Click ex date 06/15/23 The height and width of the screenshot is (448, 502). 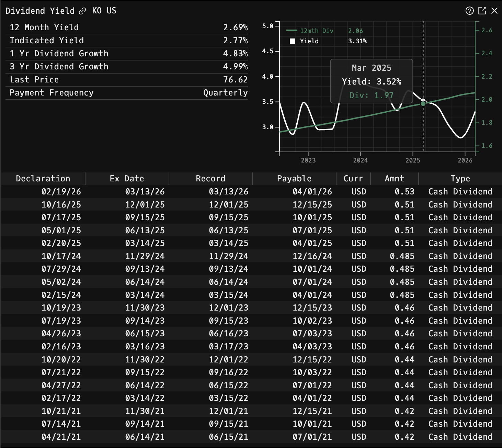145,334
